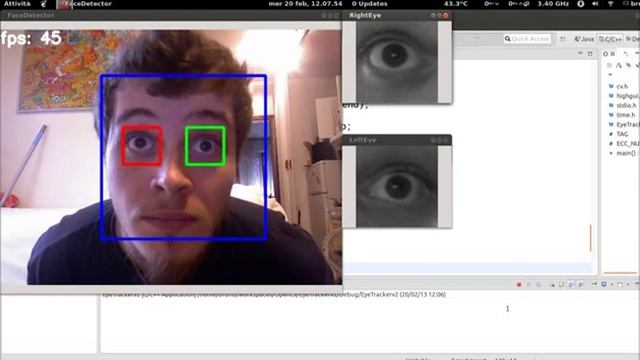The width and height of the screenshot is (640, 360).
Task: Select the ECC_NU macro in the Outline
Action: pos(624,144)
